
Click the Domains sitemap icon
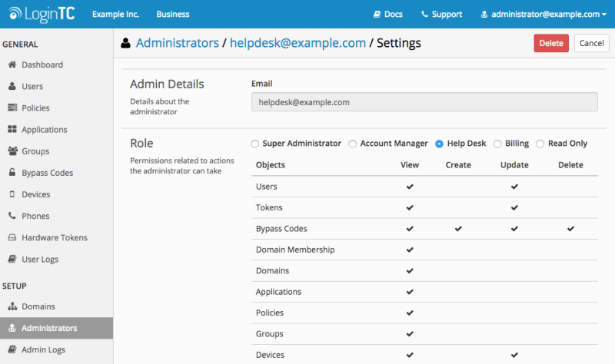point(12,306)
